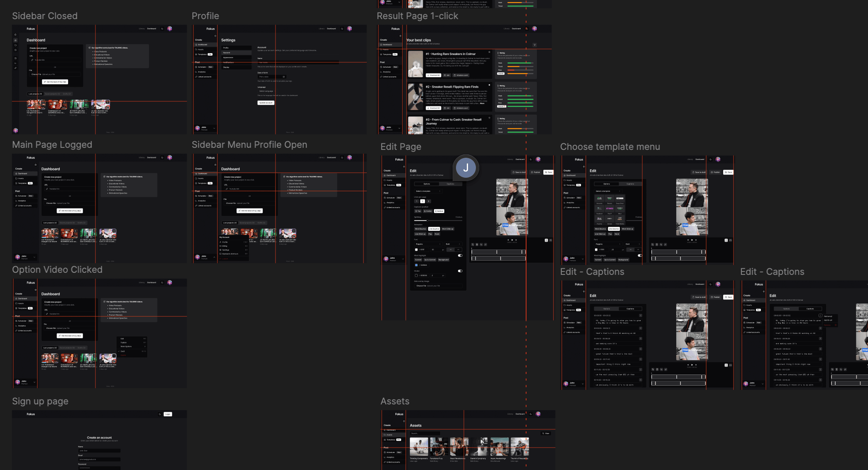This screenshot has width=868, height=470.
Task: Set captions position to Top in Edit Page
Action: pyautogui.click(x=418, y=211)
